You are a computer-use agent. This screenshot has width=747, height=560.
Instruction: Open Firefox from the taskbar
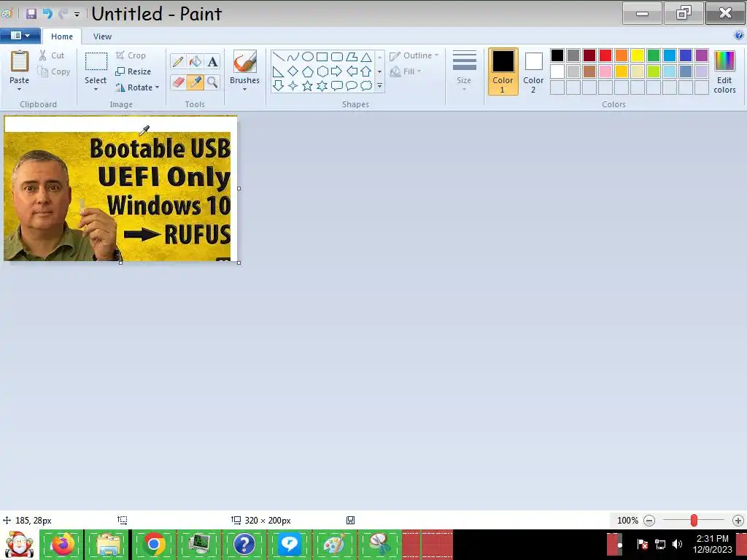coord(62,544)
